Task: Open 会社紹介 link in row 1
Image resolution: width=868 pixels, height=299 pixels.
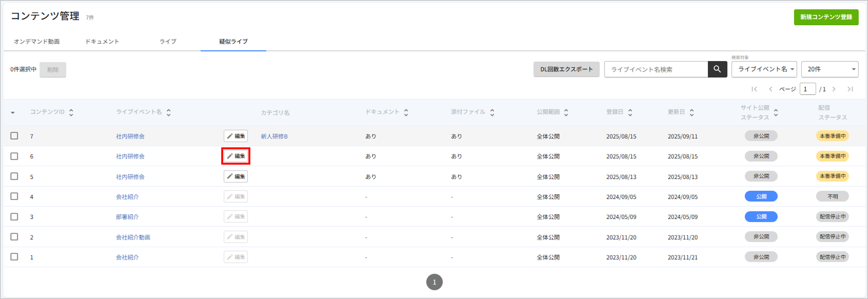Action: pos(127,257)
